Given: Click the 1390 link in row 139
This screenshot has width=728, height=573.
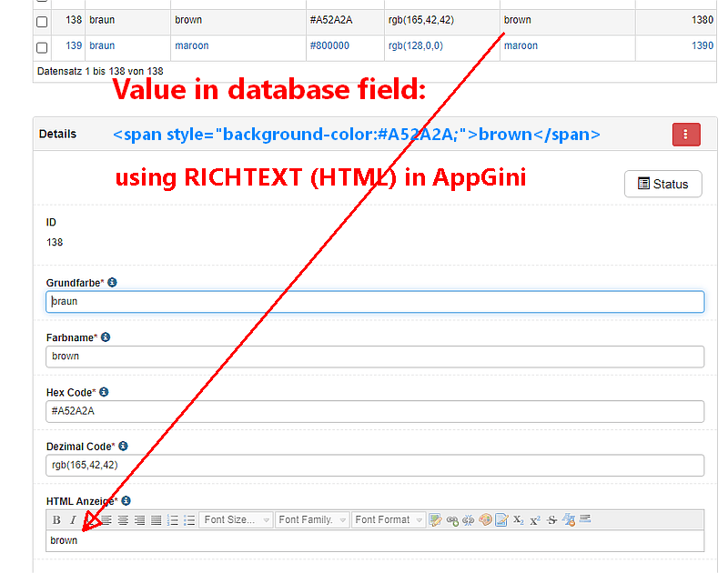Looking at the screenshot, I should point(703,45).
